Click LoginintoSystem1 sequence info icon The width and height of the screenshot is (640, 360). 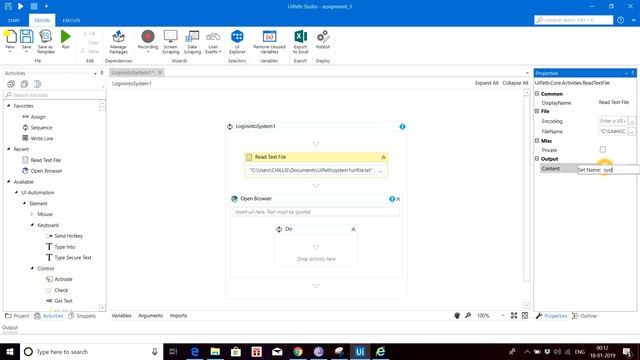coord(402,127)
